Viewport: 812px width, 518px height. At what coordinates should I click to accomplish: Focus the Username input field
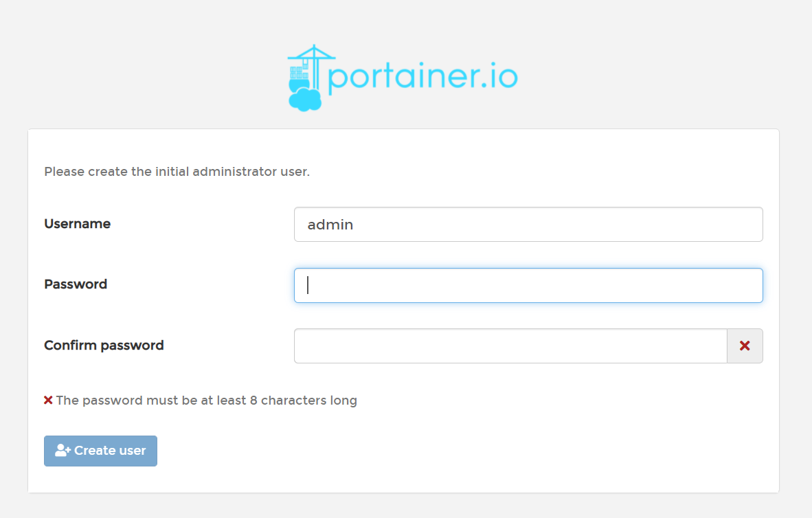click(528, 224)
